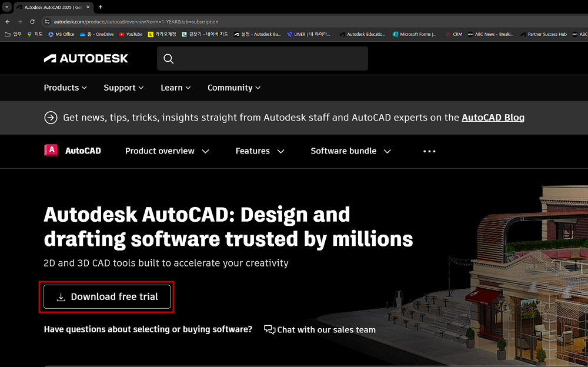Screen dimensions: 588x367
Task: Click the magnifier search icon
Action: point(168,59)
